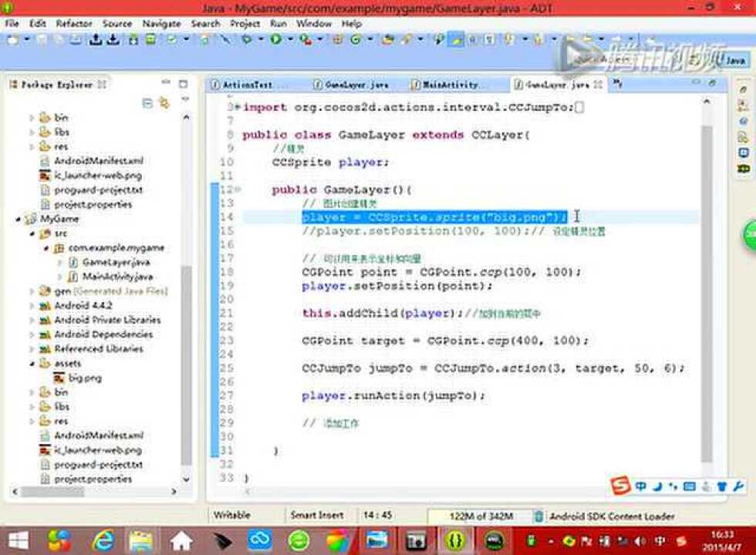Click the Sogou input method S icon

click(x=620, y=486)
